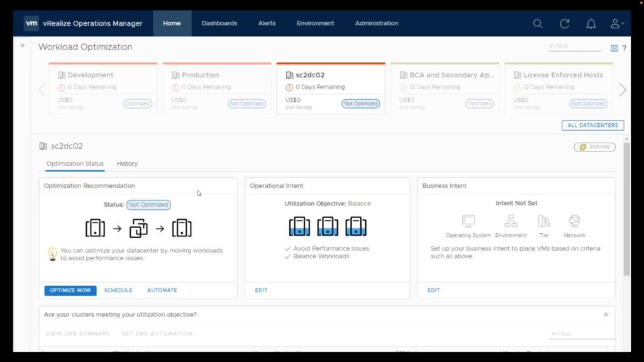Click the Balance utilization hosts graphic
The height and width of the screenshot is (362, 644).
coord(328,226)
